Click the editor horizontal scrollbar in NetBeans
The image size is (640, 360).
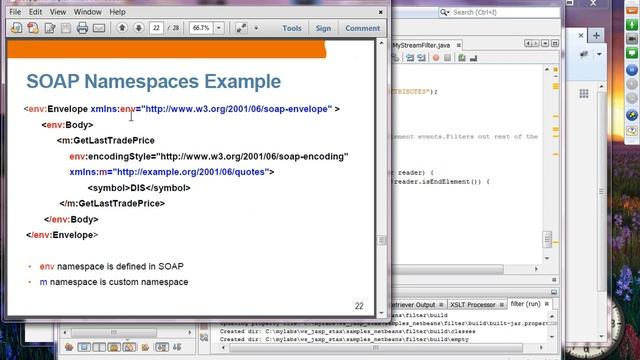click(448, 269)
